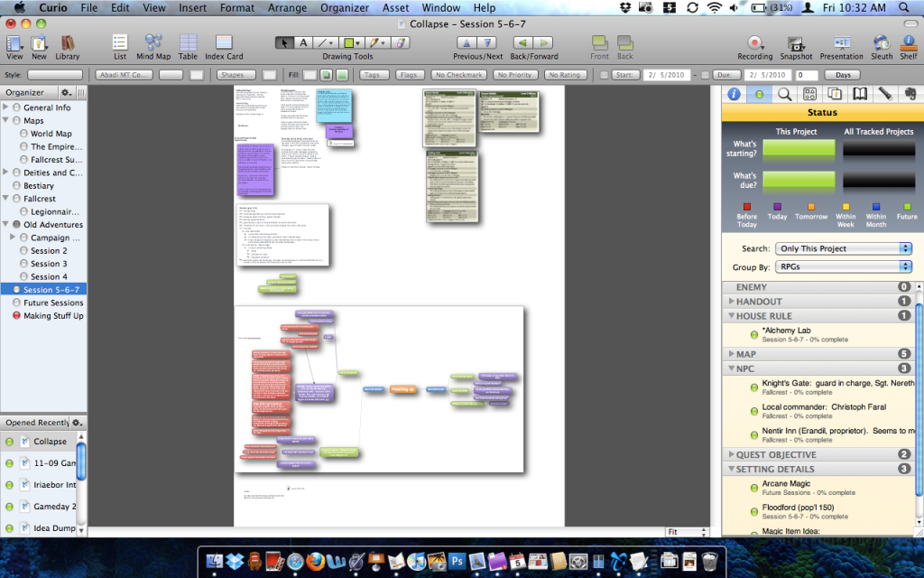Expand the General Info organizer section
924x578 pixels.
coord(6,107)
